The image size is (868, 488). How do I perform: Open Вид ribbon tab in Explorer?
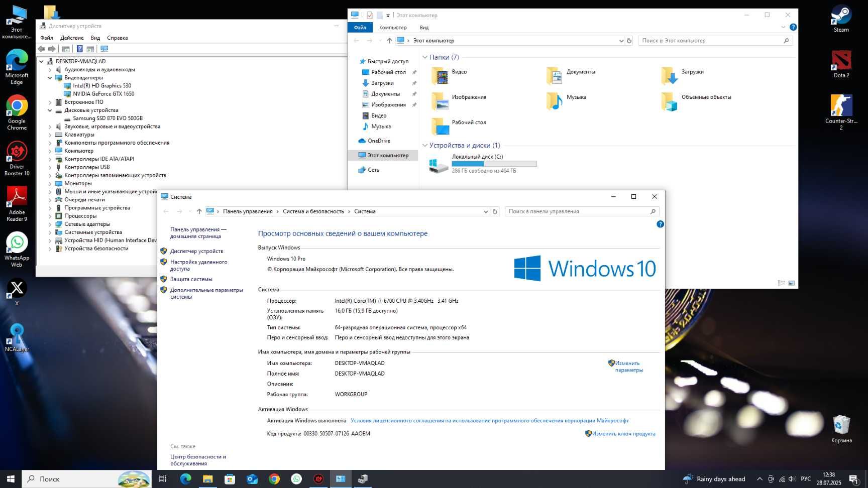[x=424, y=28]
